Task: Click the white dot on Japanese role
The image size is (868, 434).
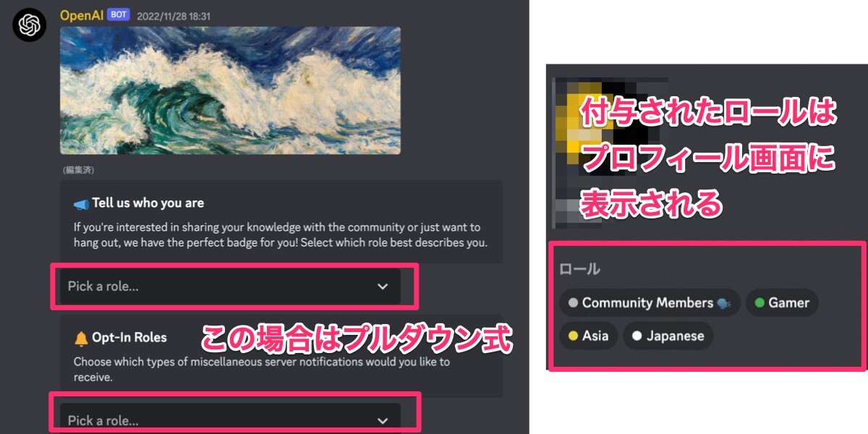Action: click(637, 336)
